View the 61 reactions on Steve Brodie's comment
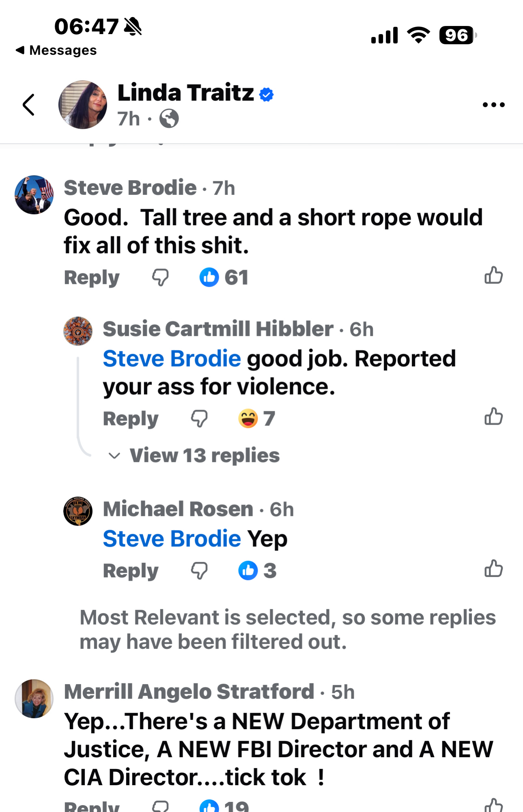Viewport: 523px width, 812px height. click(224, 278)
